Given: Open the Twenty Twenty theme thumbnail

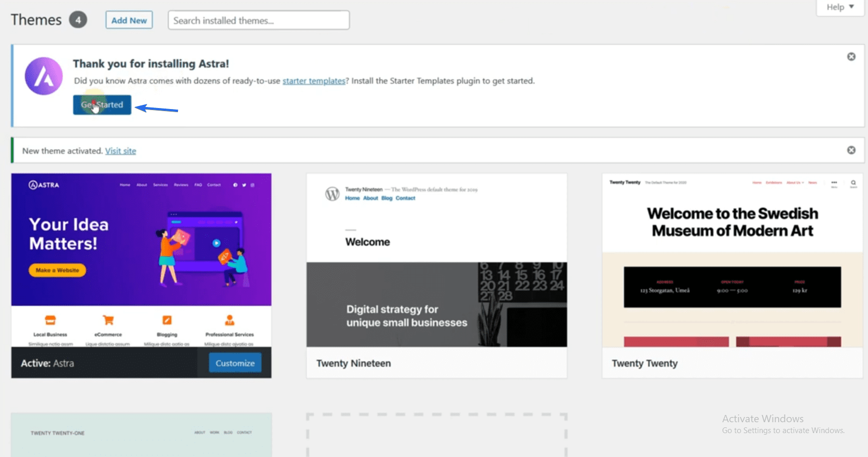Looking at the screenshot, I should (732, 260).
